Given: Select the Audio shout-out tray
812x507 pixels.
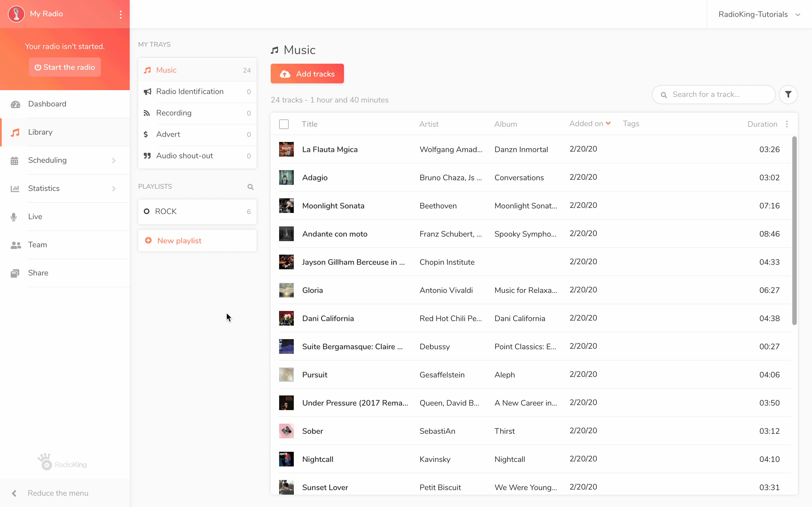Looking at the screenshot, I should pos(185,155).
